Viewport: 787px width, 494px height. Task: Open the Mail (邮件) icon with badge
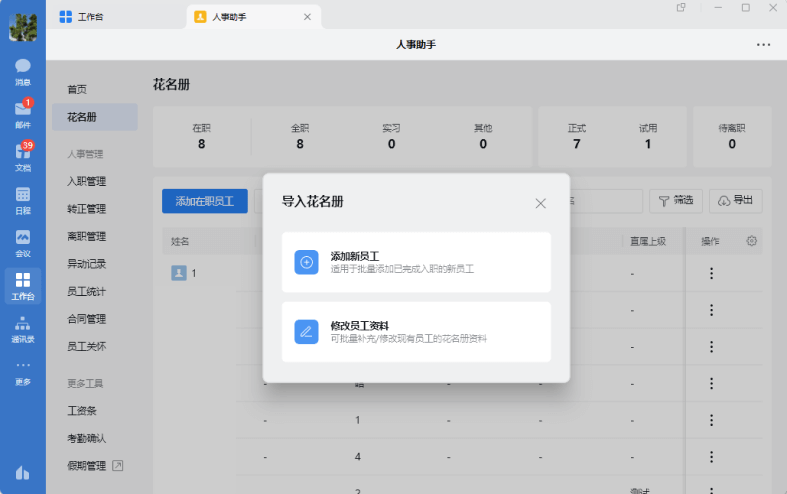(23, 113)
